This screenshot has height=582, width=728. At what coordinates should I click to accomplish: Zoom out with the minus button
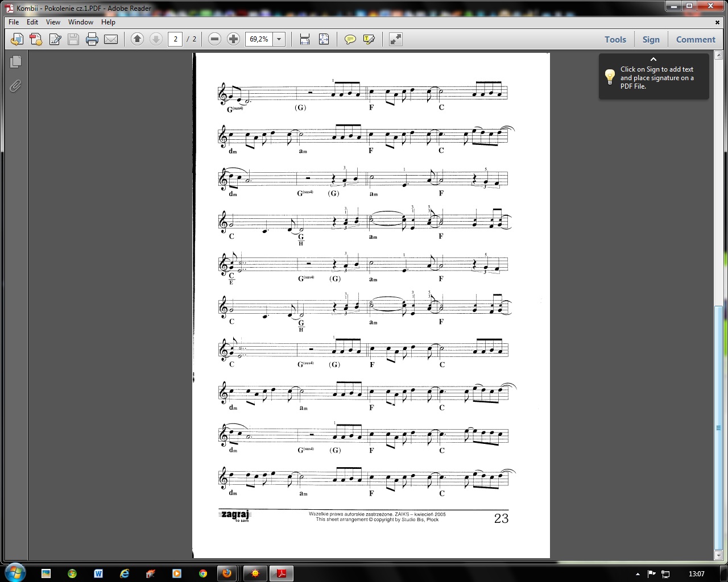214,39
